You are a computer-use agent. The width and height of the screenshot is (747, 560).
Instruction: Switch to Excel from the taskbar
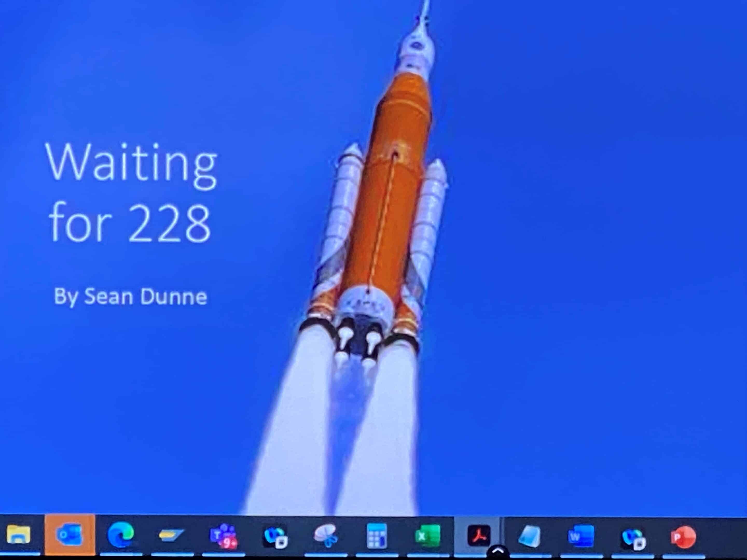[427, 536]
